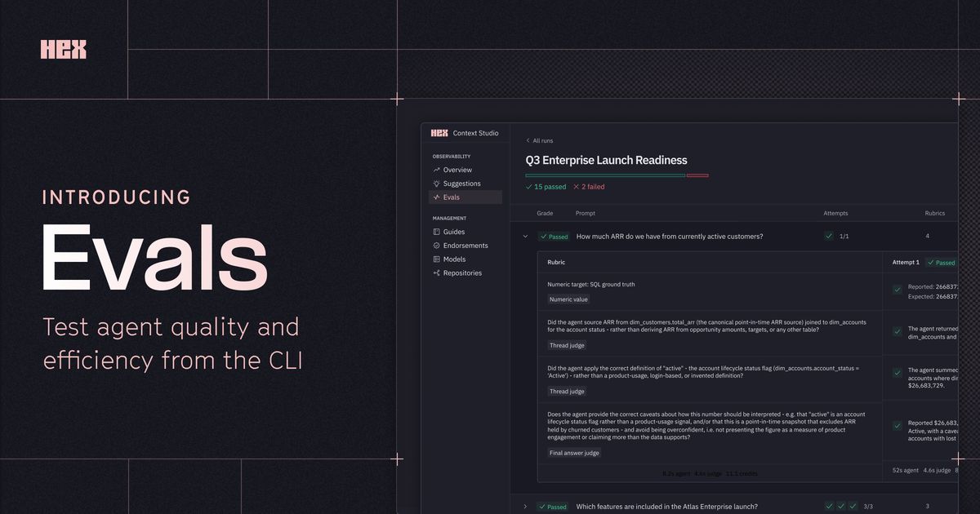Click '15 passed' count text
The image size is (980, 514).
coord(550,187)
